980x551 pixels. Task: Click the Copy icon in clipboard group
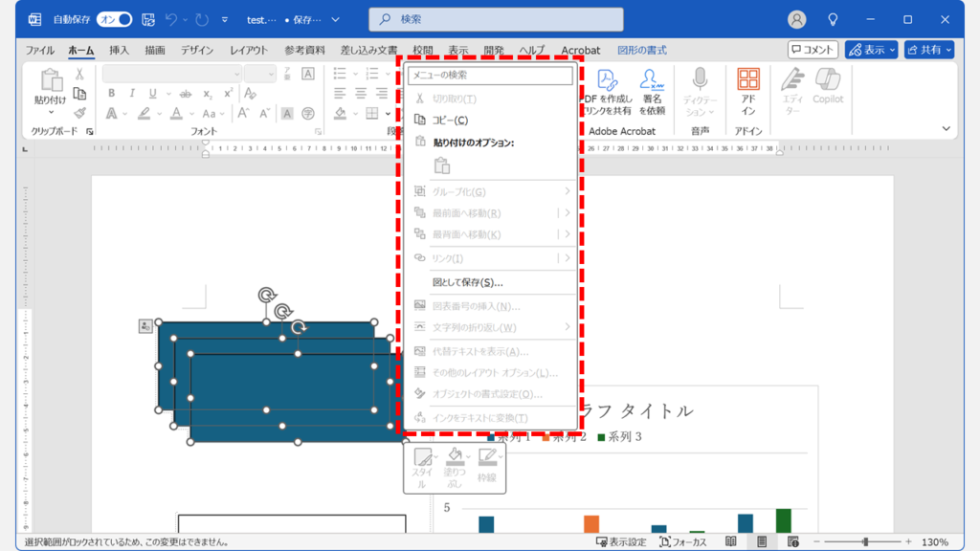coord(79,94)
